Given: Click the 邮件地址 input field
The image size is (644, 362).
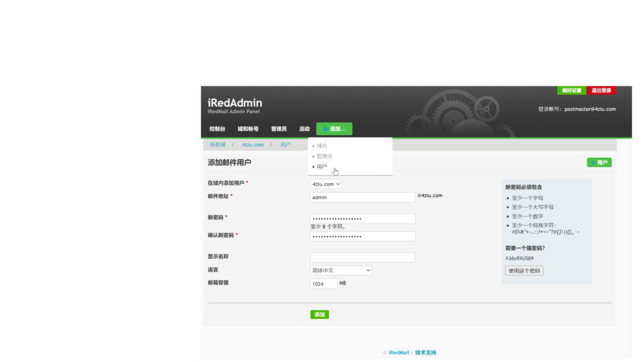Looking at the screenshot, I should [x=362, y=197].
